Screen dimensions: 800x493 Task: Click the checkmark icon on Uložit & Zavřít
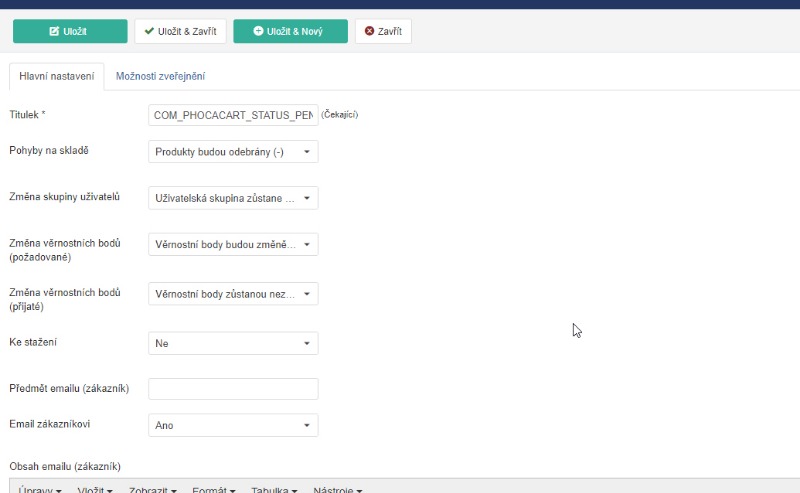tap(149, 31)
